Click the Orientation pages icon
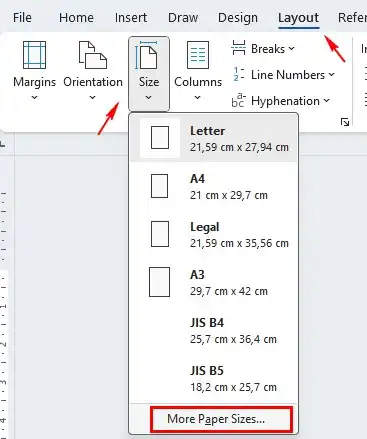 point(93,55)
